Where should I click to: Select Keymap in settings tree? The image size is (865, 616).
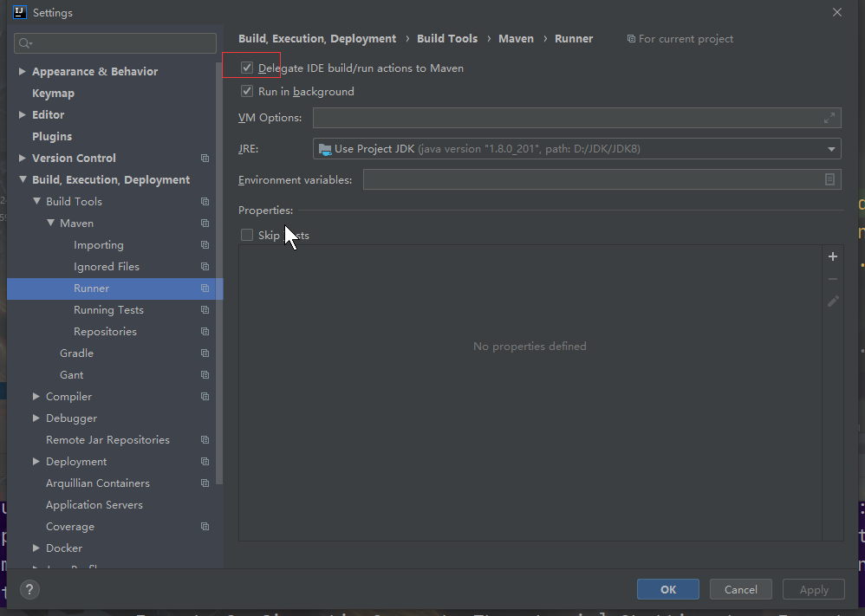[x=53, y=94]
